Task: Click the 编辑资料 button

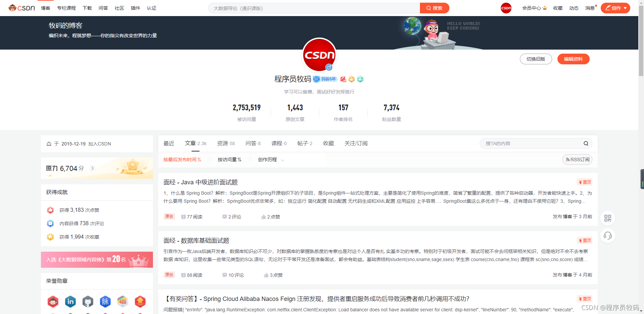Action: tap(574, 59)
